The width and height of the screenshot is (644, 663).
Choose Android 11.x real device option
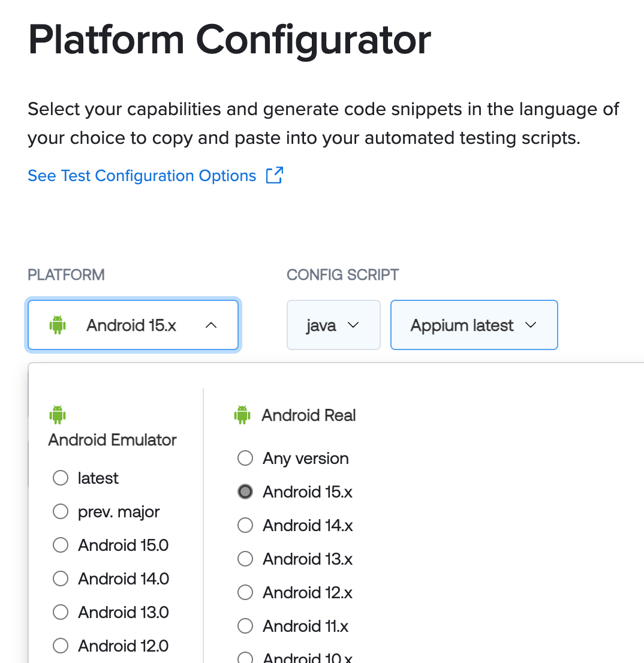pos(245,626)
